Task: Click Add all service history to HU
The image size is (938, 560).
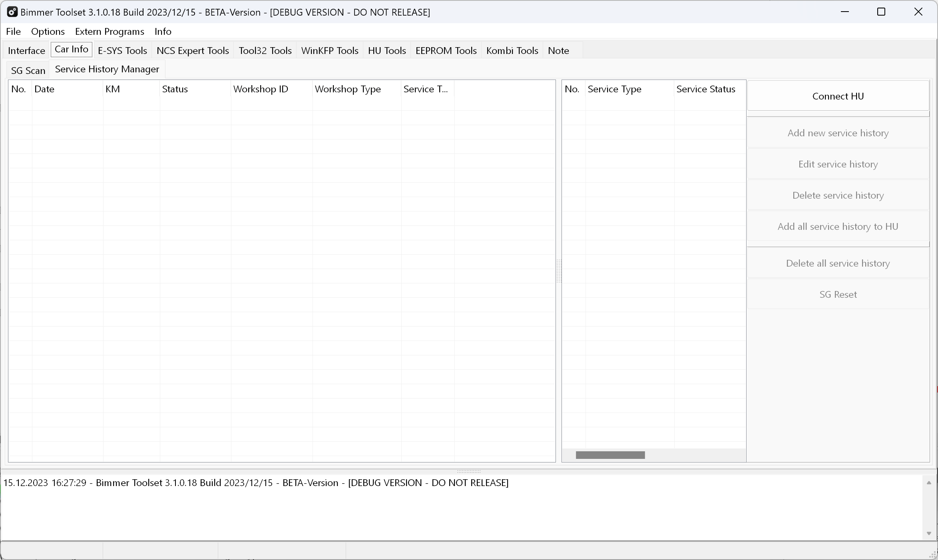Action: coord(838,226)
